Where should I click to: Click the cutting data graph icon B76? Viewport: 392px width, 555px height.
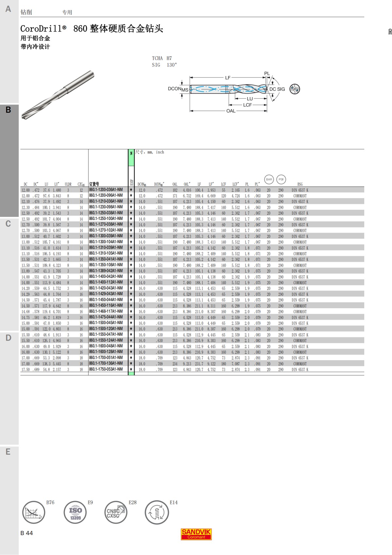coord(34,513)
